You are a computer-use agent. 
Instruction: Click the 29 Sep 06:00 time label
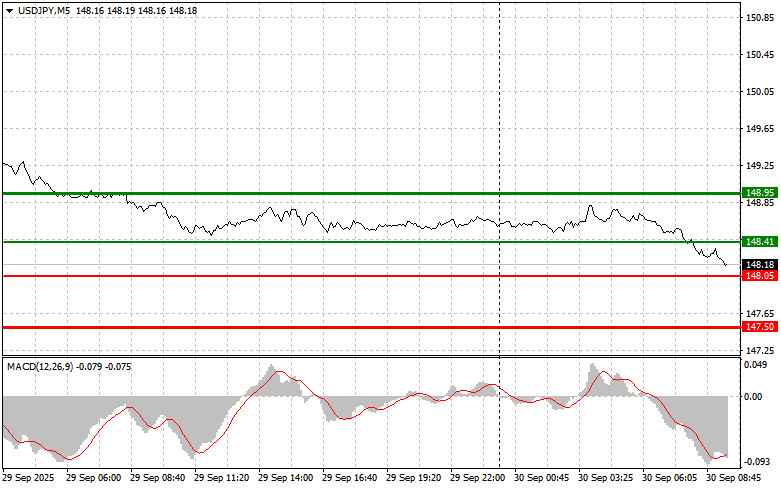94,478
